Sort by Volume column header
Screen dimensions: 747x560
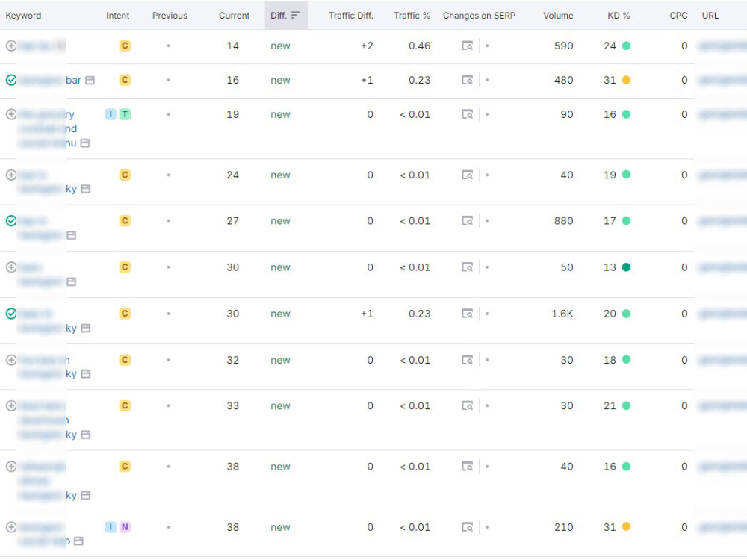(558, 15)
